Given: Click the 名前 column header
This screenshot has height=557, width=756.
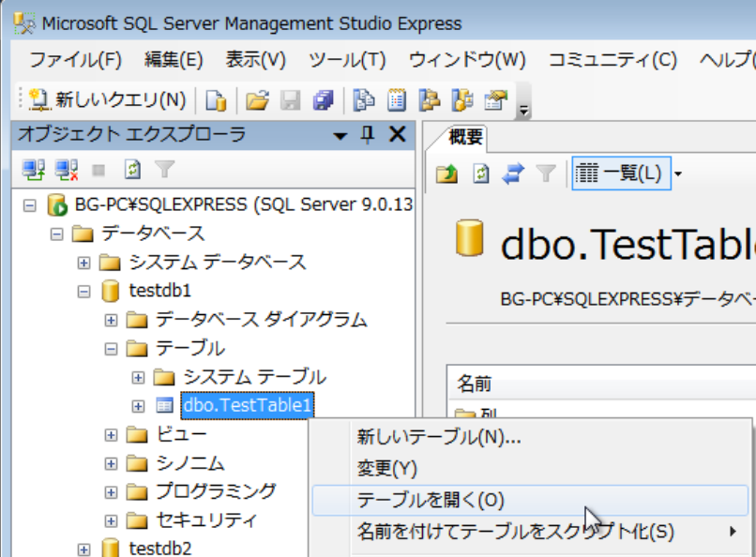Looking at the screenshot, I should [600, 384].
